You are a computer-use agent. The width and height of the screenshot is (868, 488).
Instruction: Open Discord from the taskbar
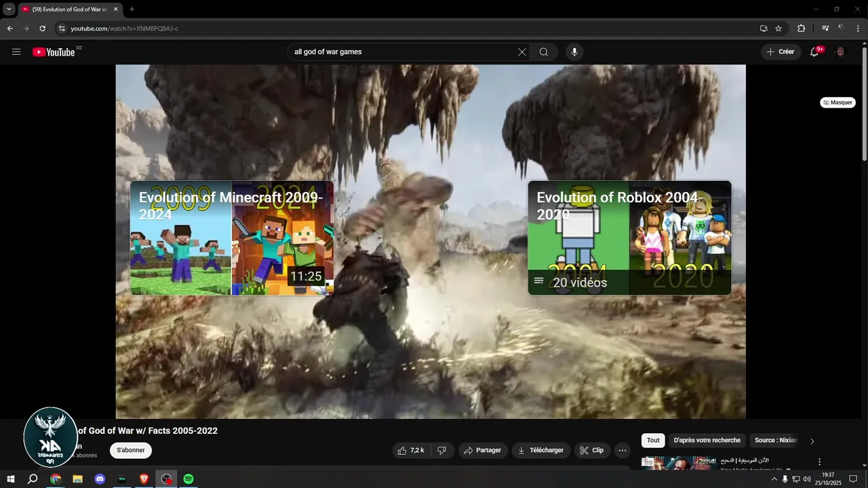[x=100, y=479]
